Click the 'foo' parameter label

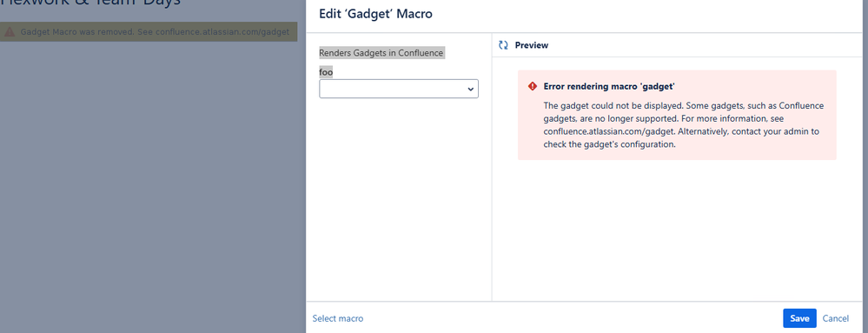coord(326,72)
